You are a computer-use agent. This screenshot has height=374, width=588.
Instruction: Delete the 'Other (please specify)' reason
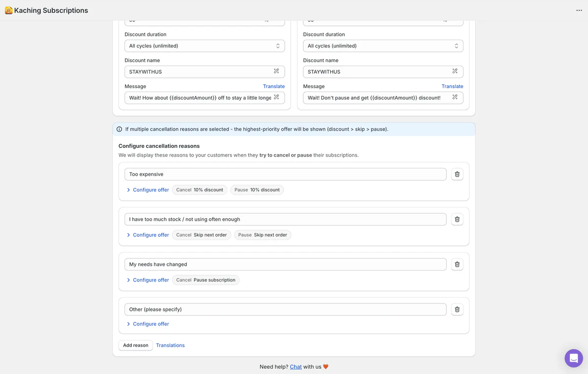(x=457, y=309)
